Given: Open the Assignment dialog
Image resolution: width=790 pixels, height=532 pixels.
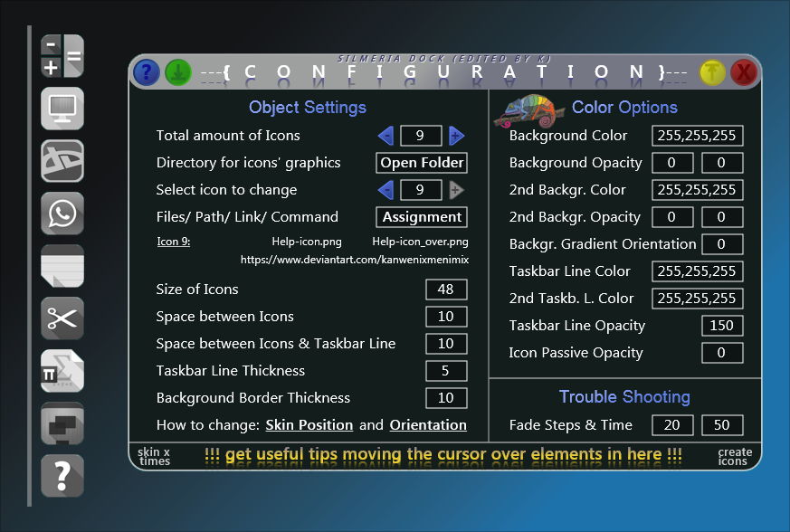Looking at the screenshot, I should coord(421,217).
